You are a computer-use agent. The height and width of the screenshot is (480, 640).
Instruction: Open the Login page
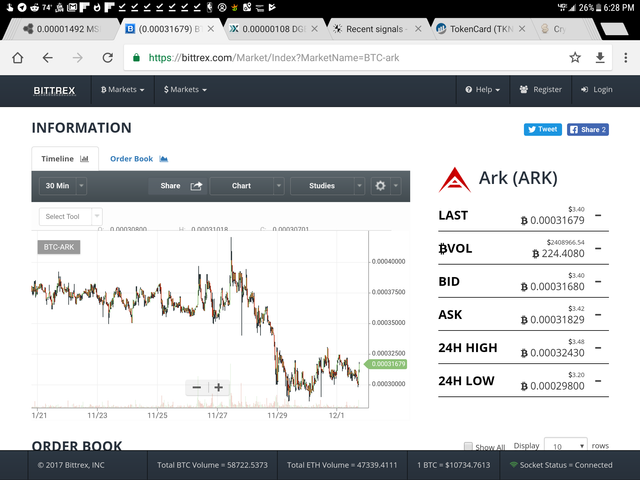click(x=597, y=89)
